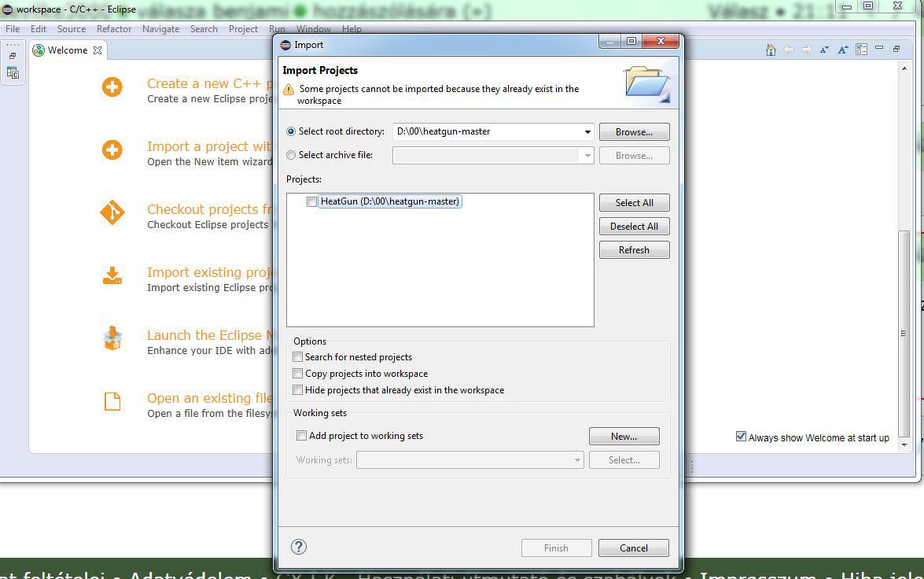924x579 pixels.
Task: Enable Add project to working sets
Action: (301, 435)
